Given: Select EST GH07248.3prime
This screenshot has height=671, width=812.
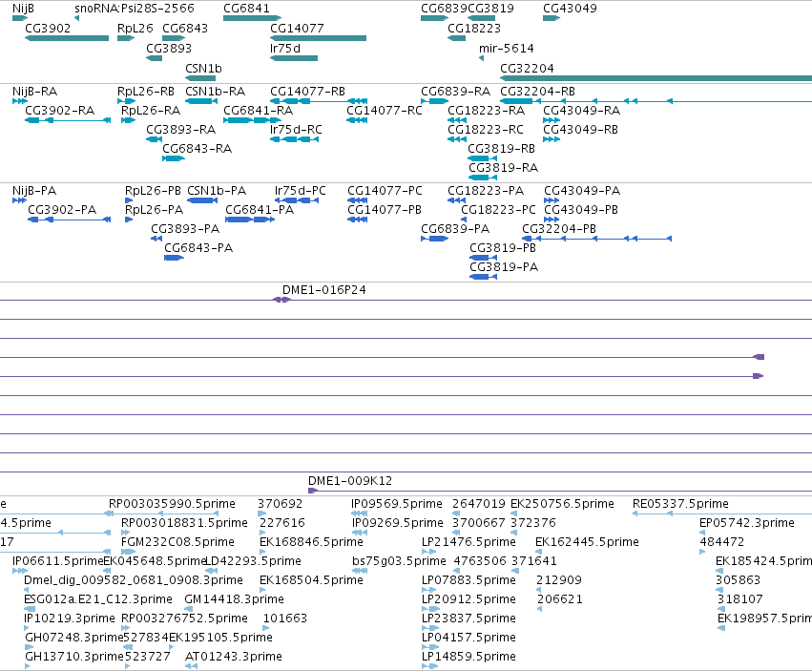Looking at the screenshot, I should [x=30, y=647].
